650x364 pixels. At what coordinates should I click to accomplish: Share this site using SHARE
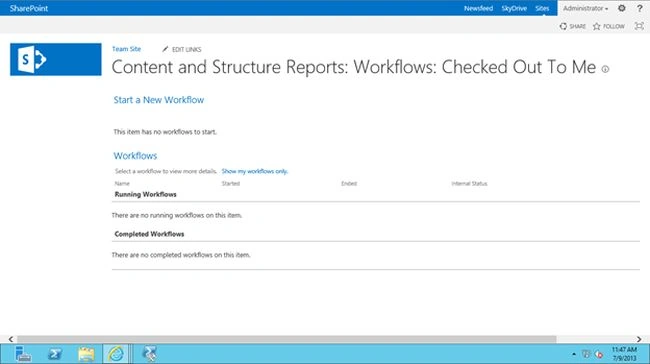[572, 26]
